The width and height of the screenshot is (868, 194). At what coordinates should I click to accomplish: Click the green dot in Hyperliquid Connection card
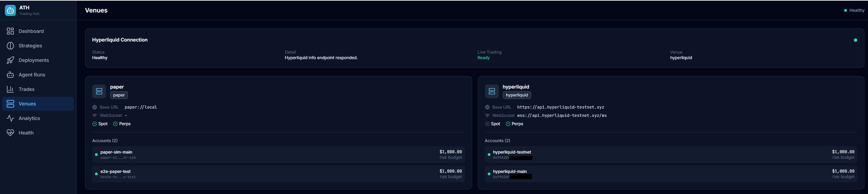coord(855,40)
